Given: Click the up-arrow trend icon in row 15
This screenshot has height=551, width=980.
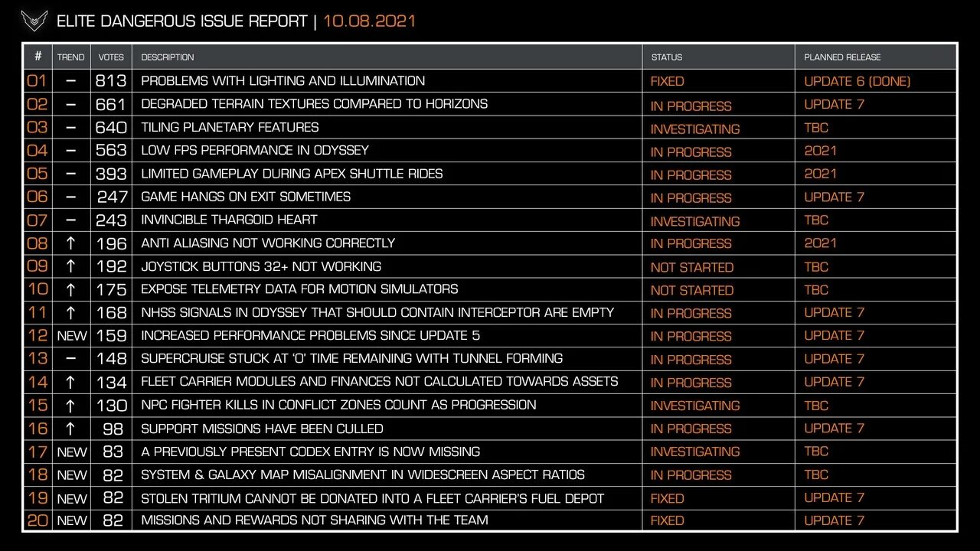Looking at the screenshot, I should (x=71, y=405).
